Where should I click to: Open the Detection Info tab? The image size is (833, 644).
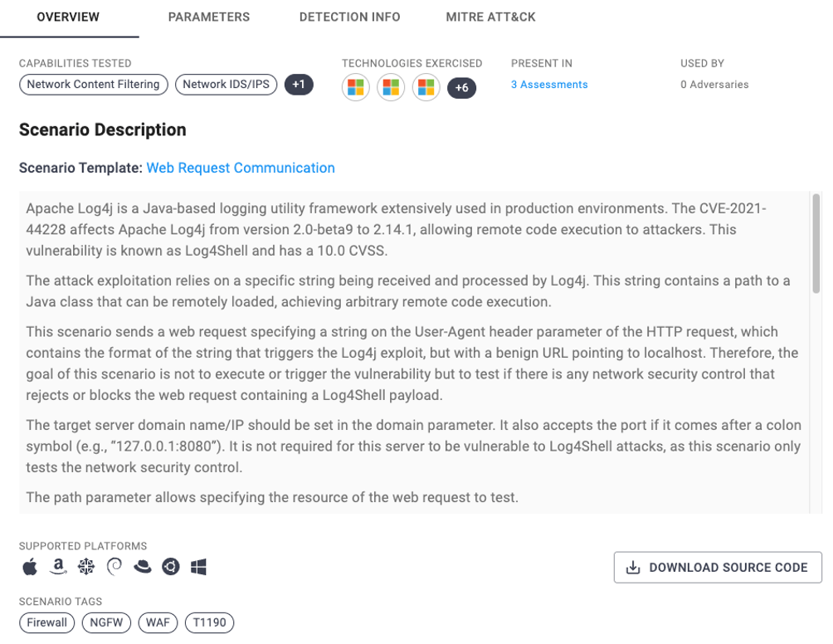349,17
